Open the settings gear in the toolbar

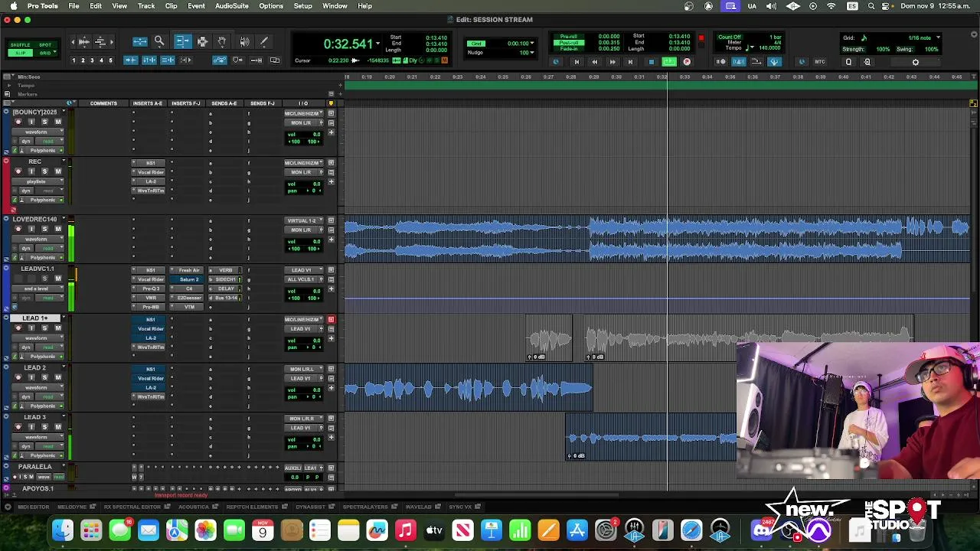pyautogui.click(x=915, y=62)
